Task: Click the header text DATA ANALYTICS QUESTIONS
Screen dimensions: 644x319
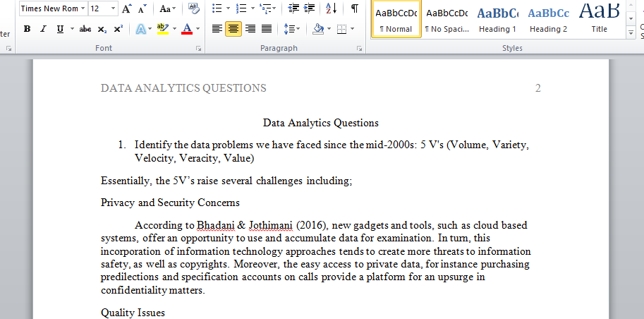Action: [183, 88]
